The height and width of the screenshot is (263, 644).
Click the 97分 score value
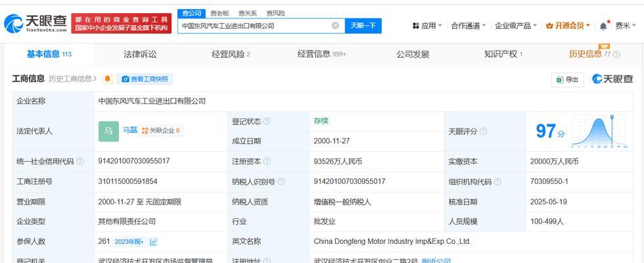pos(550,131)
